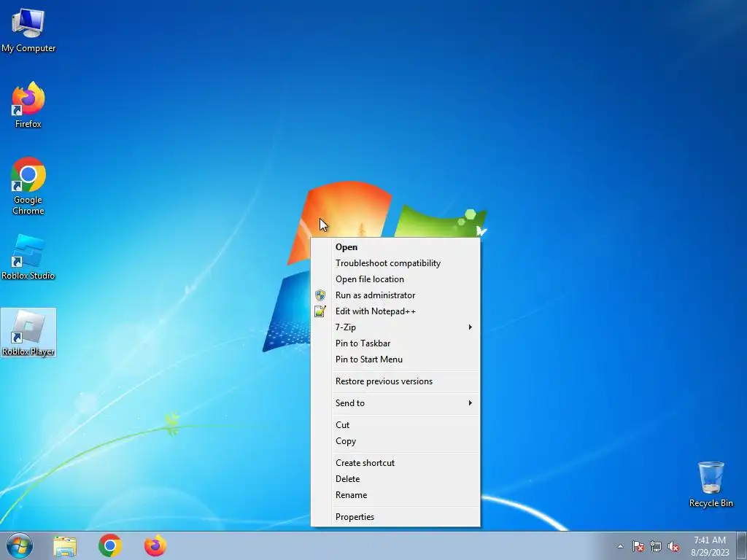Screen dimensions: 747x560
Task: Choose Delete in the context menu
Action: (x=396, y=479)
